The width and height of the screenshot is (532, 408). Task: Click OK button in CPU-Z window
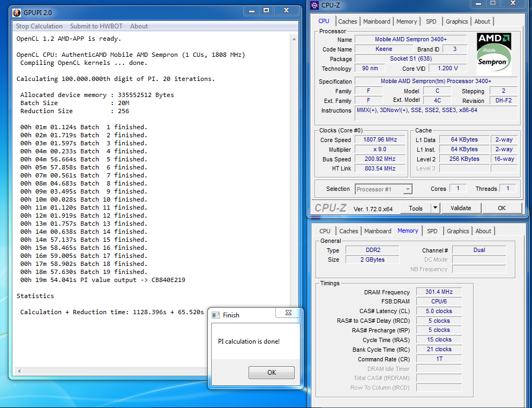[x=501, y=209]
